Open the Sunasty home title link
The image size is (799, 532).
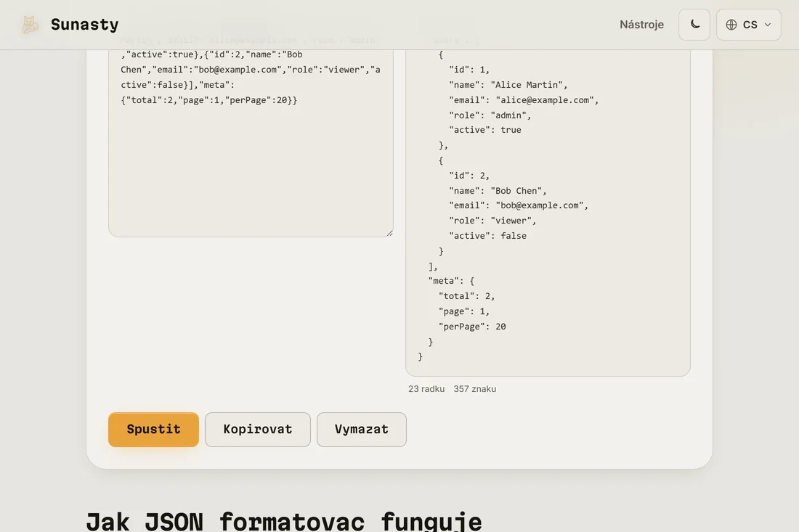pyautogui.click(x=84, y=25)
